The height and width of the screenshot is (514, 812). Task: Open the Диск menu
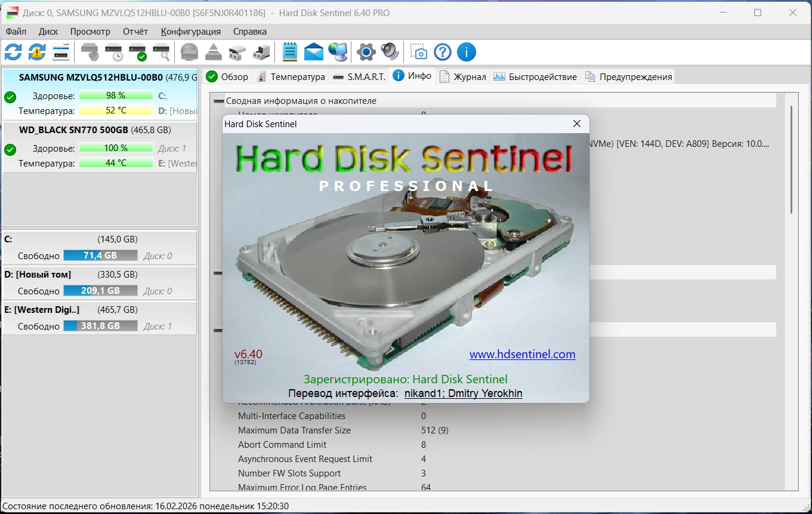click(48, 32)
